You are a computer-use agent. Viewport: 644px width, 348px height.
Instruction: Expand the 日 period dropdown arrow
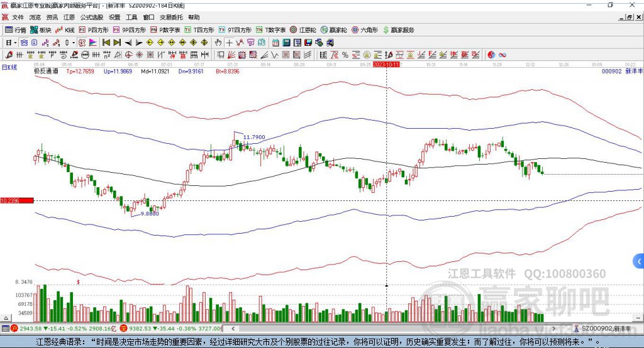click(x=15, y=43)
